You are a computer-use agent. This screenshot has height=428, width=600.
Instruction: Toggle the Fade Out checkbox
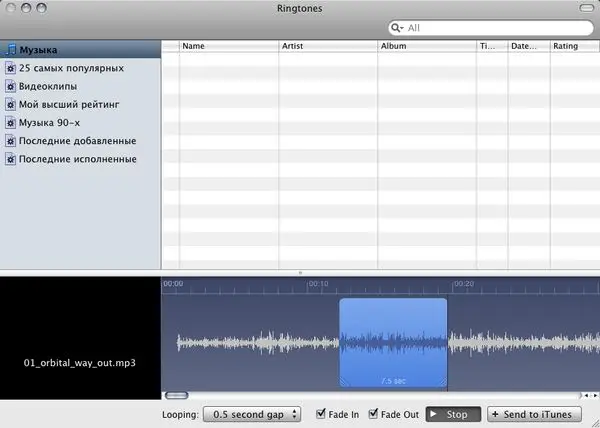pyautogui.click(x=373, y=413)
